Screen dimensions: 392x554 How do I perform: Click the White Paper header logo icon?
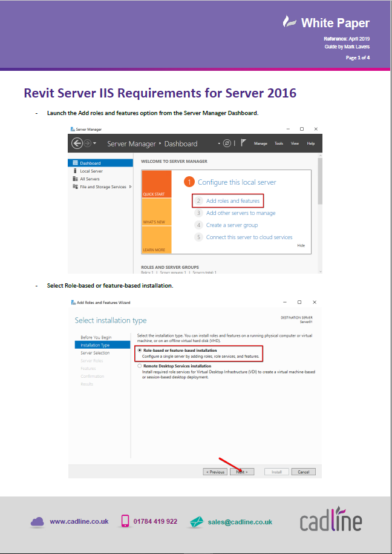pyautogui.click(x=290, y=22)
